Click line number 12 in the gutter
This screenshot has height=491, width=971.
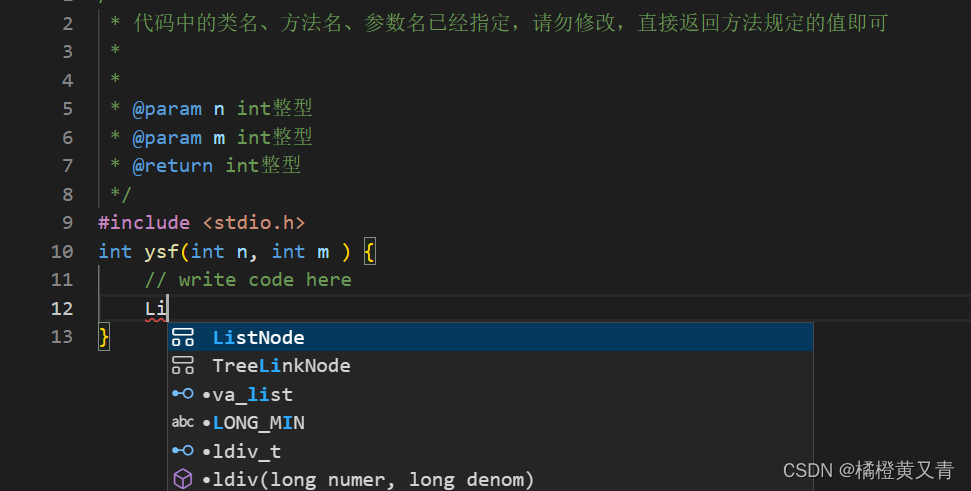click(62, 308)
